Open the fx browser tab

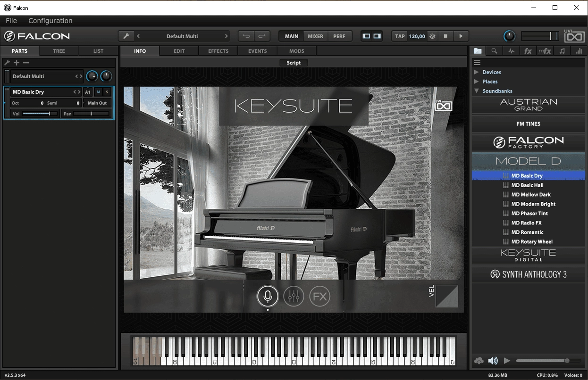(528, 51)
